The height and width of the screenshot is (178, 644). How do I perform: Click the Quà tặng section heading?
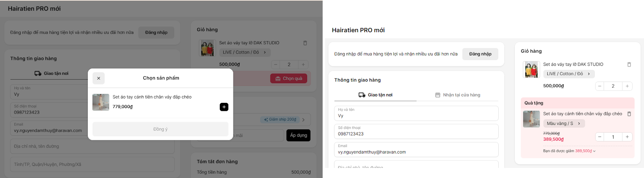click(x=534, y=103)
